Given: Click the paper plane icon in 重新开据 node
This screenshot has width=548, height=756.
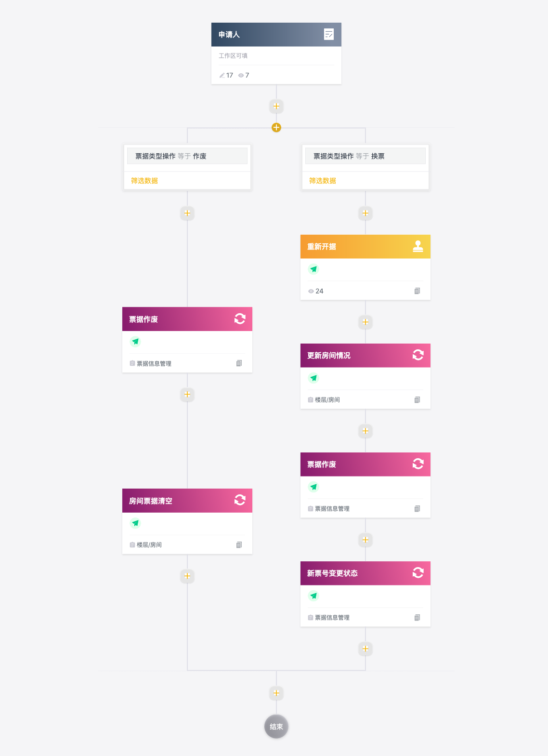Looking at the screenshot, I should tap(313, 269).
